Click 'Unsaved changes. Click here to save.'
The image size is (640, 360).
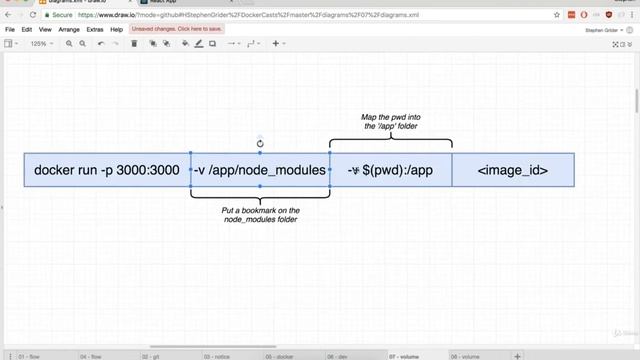[177, 29]
